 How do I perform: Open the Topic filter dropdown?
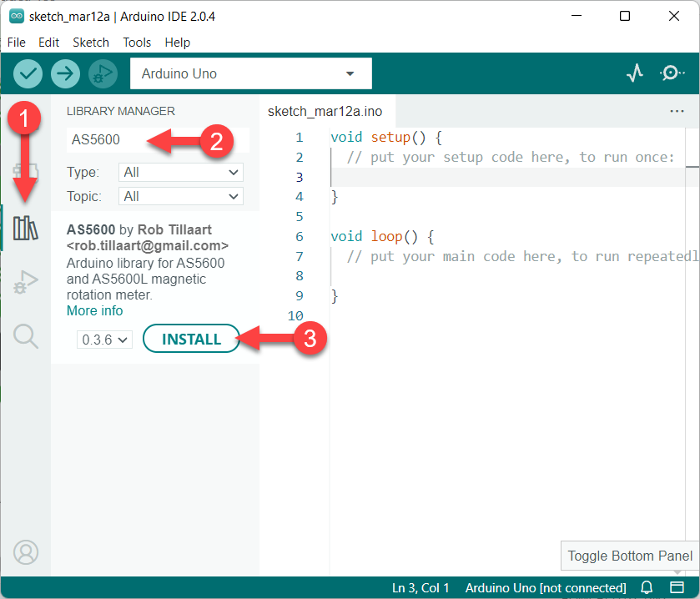(x=181, y=196)
